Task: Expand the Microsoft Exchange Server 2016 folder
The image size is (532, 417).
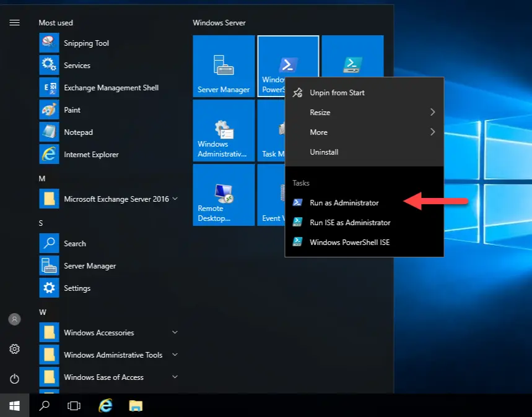Action: 116,199
